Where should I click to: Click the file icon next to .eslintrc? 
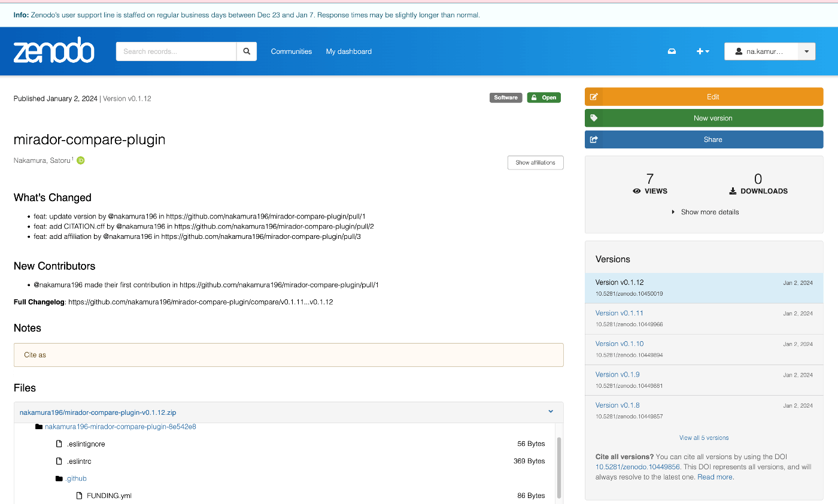[x=59, y=462]
